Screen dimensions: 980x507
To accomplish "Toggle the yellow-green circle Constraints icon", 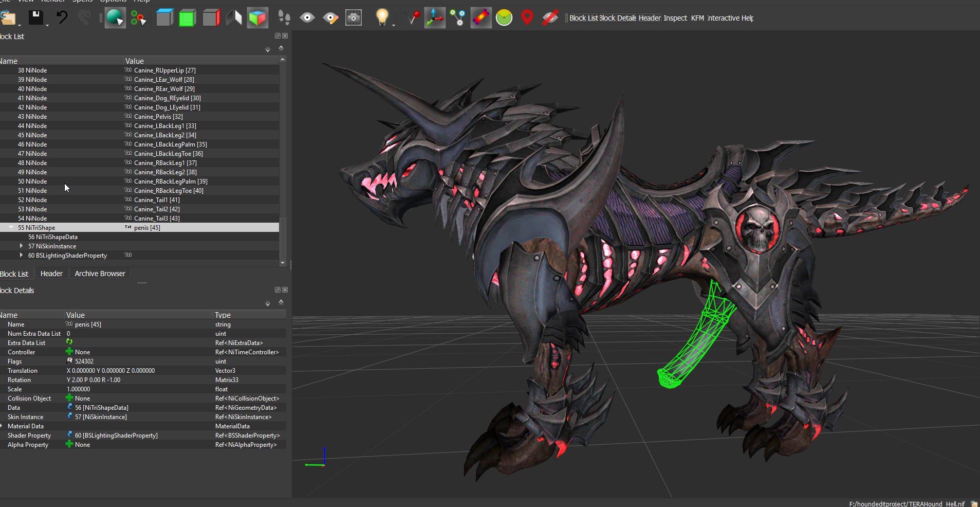I will click(504, 18).
